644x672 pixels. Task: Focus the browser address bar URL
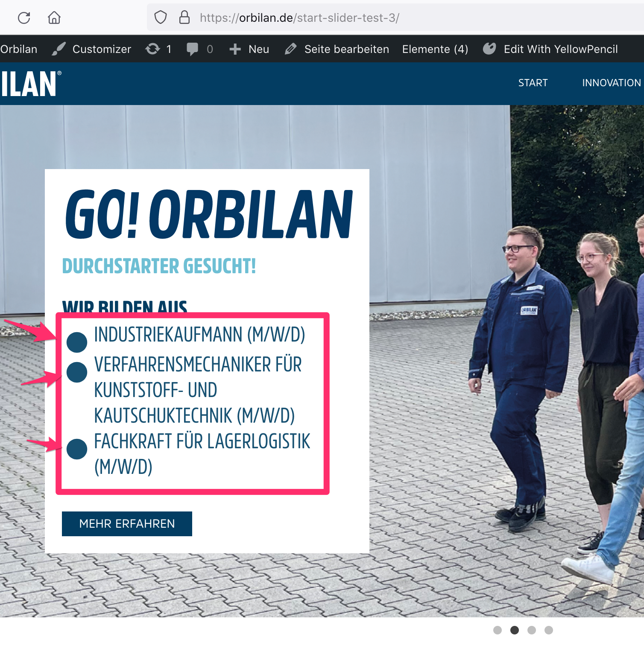click(x=299, y=18)
